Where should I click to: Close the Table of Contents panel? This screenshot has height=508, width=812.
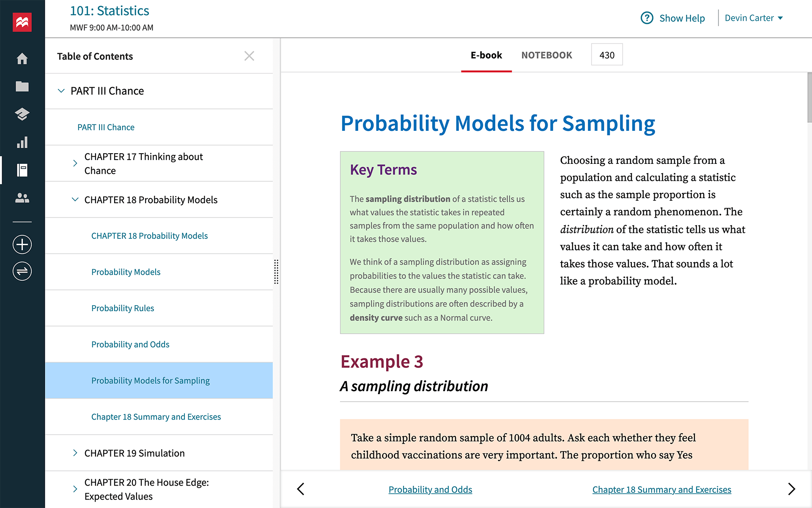pos(249,55)
